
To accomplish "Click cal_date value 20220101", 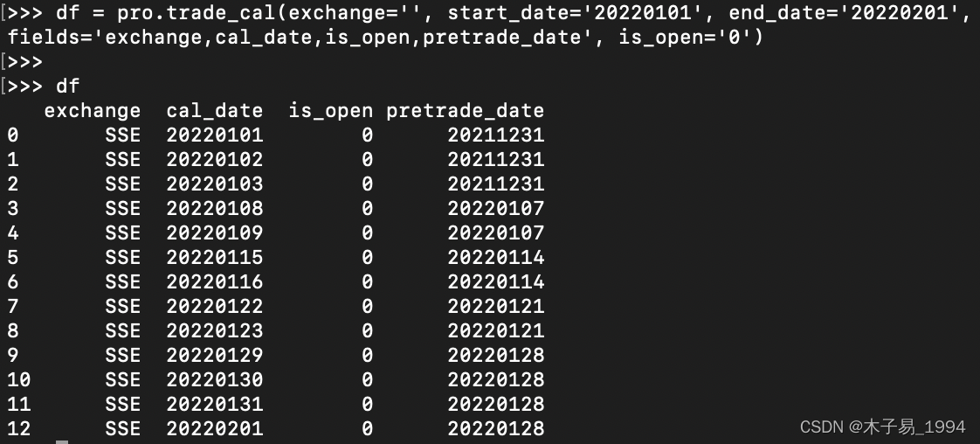I will [x=214, y=135].
